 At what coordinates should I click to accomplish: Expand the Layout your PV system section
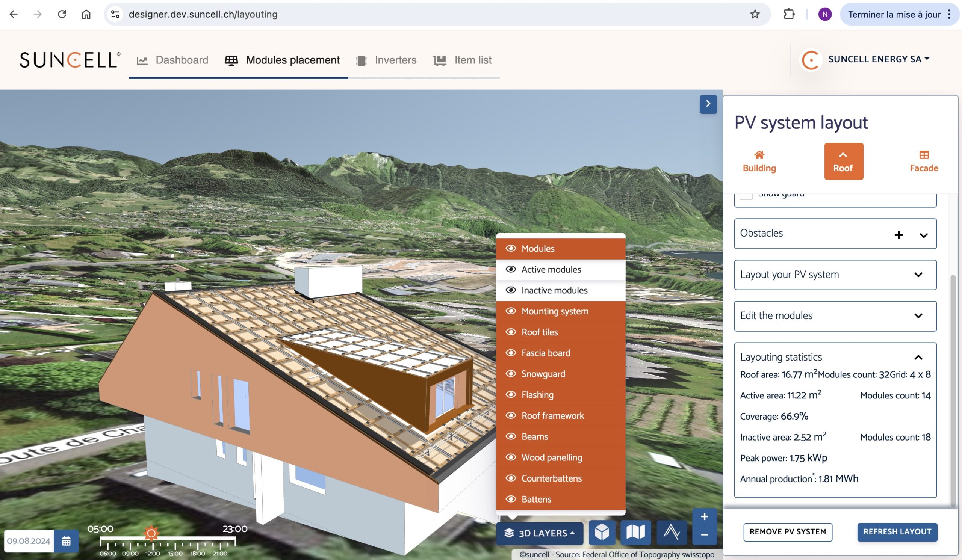tap(918, 275)
